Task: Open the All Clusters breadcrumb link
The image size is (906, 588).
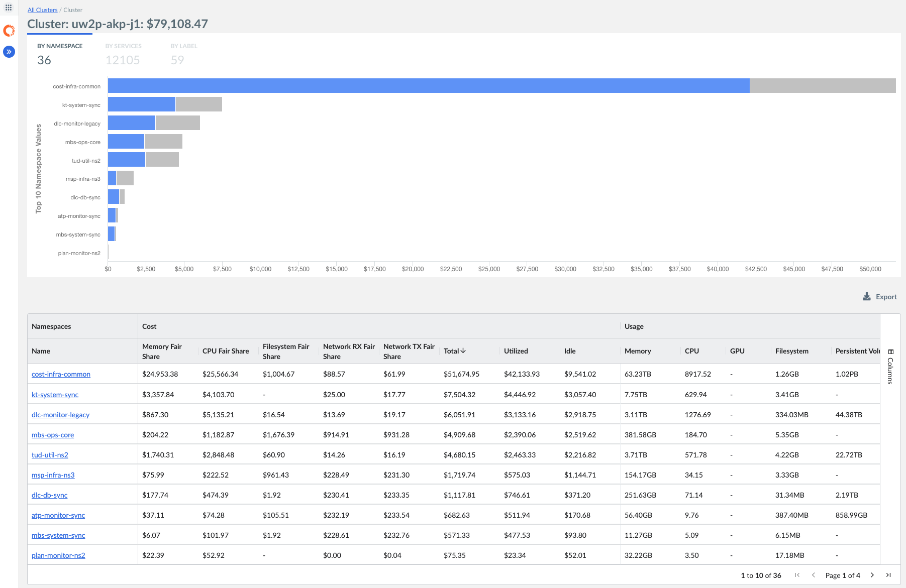Action: 42,10
